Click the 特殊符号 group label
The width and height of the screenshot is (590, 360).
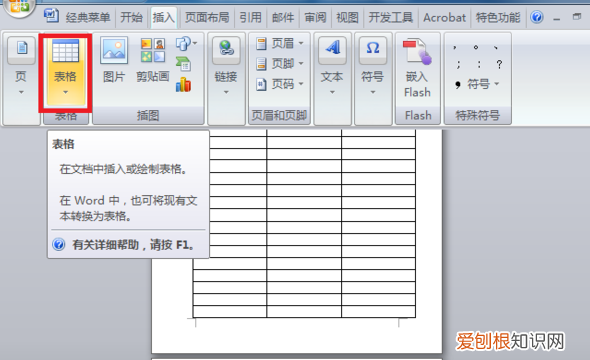[x=477, y=115]
